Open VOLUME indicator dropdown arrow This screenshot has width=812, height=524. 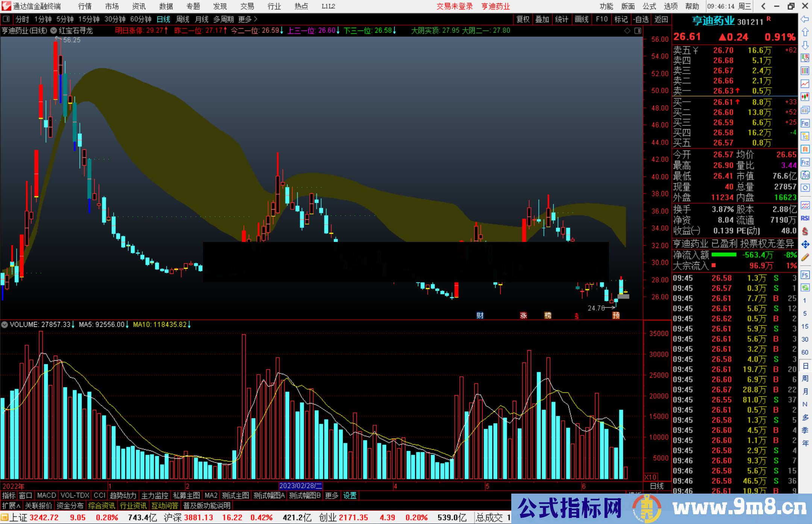(x=5, y=325)
